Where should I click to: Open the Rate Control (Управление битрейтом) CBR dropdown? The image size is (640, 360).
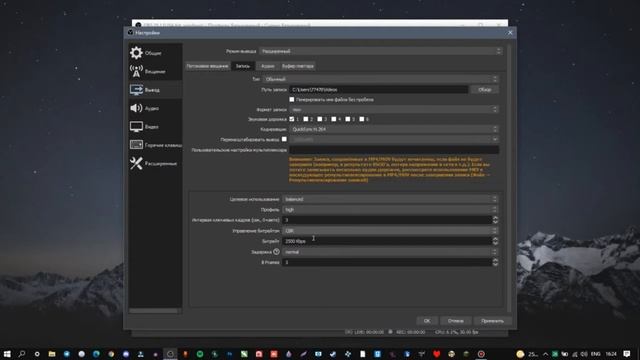tap(390, 231)
